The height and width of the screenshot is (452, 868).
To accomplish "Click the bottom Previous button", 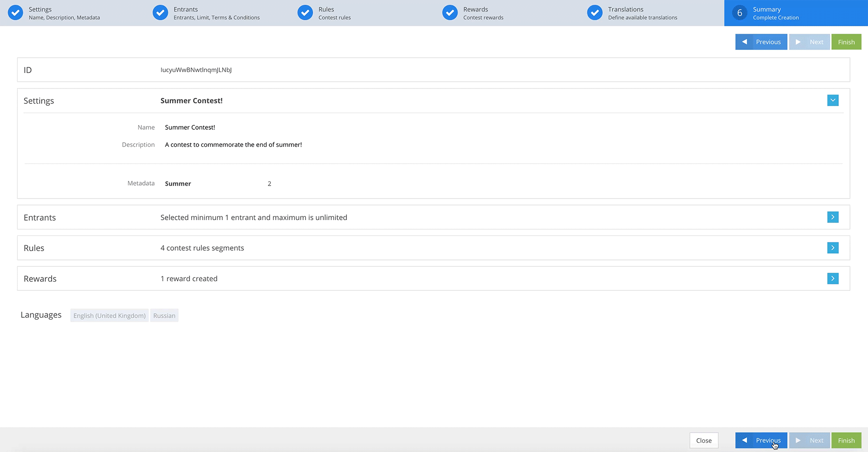I will 761,440.
